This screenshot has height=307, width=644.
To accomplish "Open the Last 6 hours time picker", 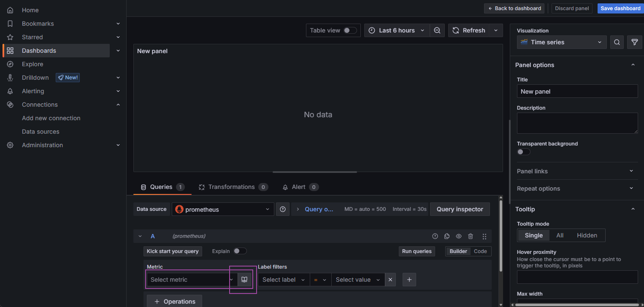I will 397,30.
